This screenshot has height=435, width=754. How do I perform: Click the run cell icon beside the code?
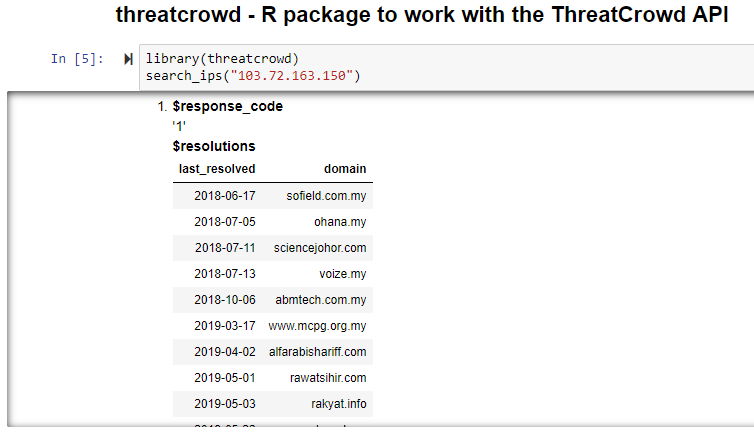(128, 59)
